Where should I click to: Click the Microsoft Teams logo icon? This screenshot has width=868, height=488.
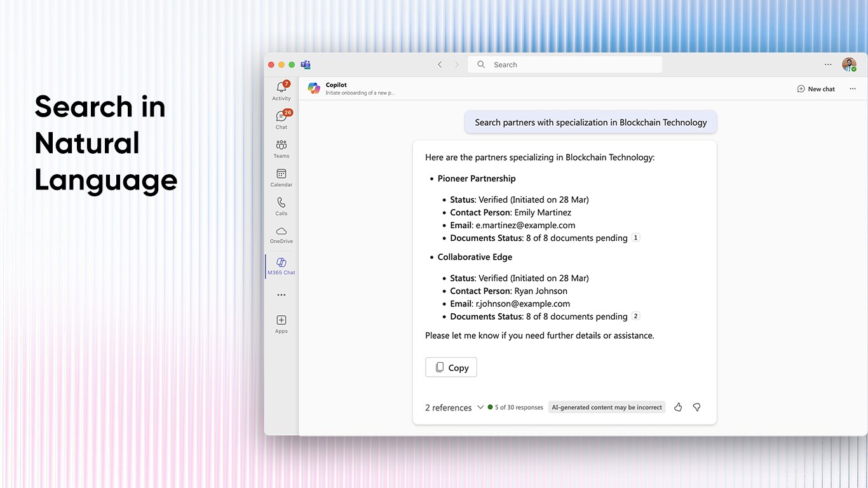(x=306, y=65)
